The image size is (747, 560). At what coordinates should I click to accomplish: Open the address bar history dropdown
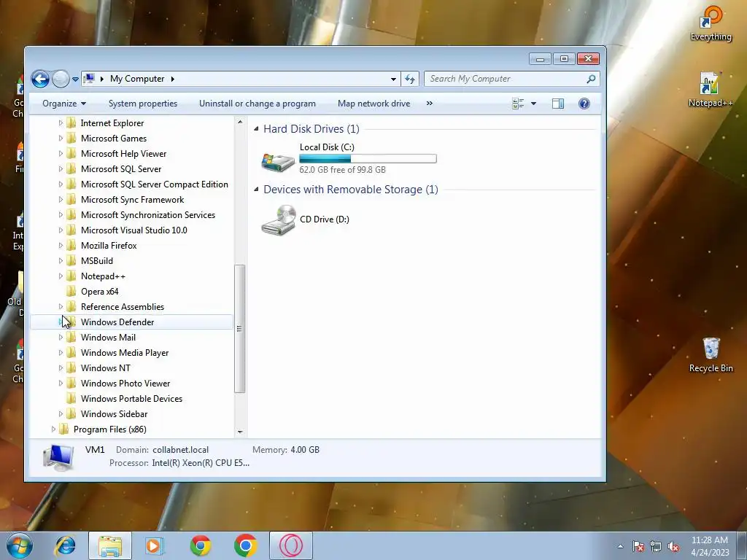393,79
